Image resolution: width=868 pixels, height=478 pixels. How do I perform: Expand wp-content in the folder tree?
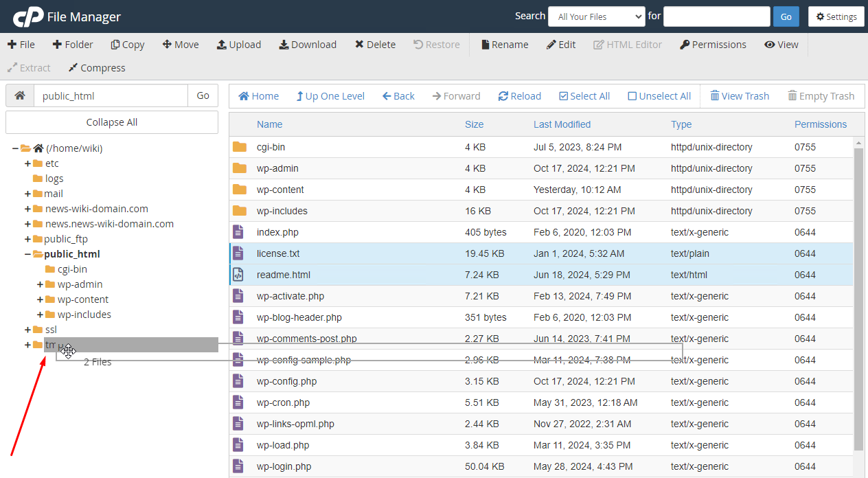pos(40,299)
